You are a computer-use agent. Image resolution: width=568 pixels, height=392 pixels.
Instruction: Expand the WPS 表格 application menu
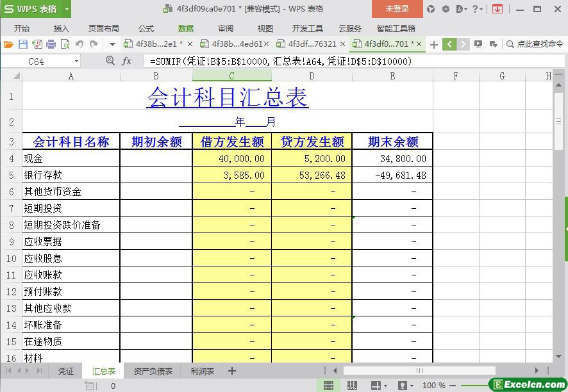coord(67,9)
